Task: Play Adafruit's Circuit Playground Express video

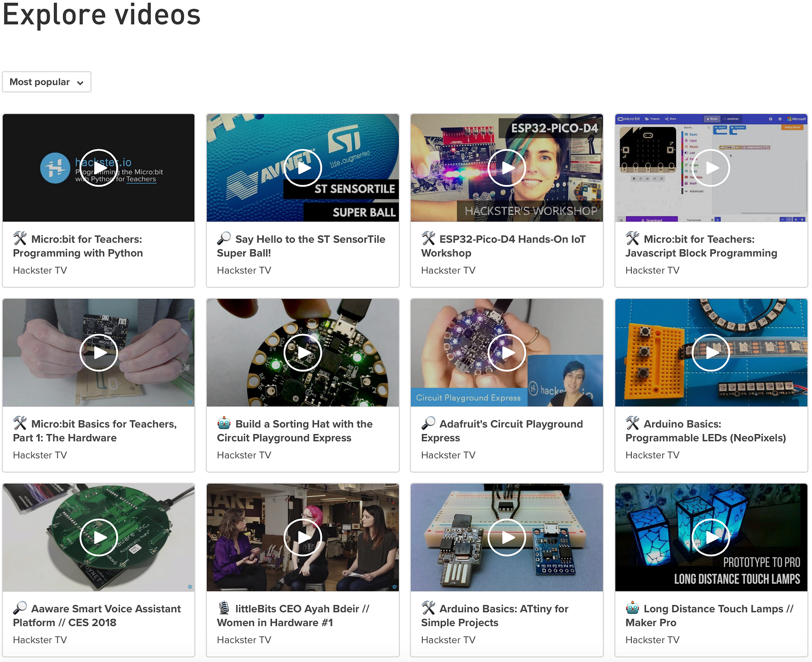Action: (507, 353)
